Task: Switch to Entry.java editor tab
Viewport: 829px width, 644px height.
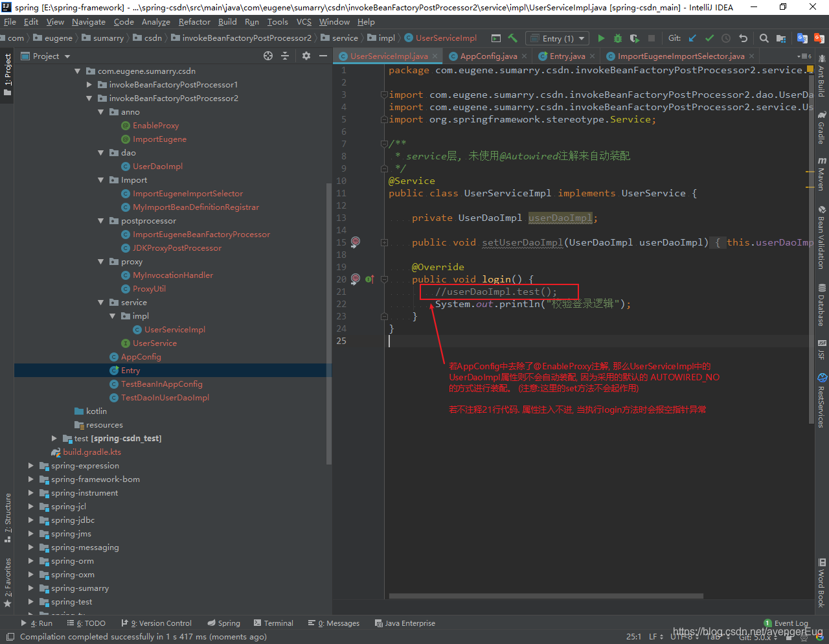Action: pos(567,56)
